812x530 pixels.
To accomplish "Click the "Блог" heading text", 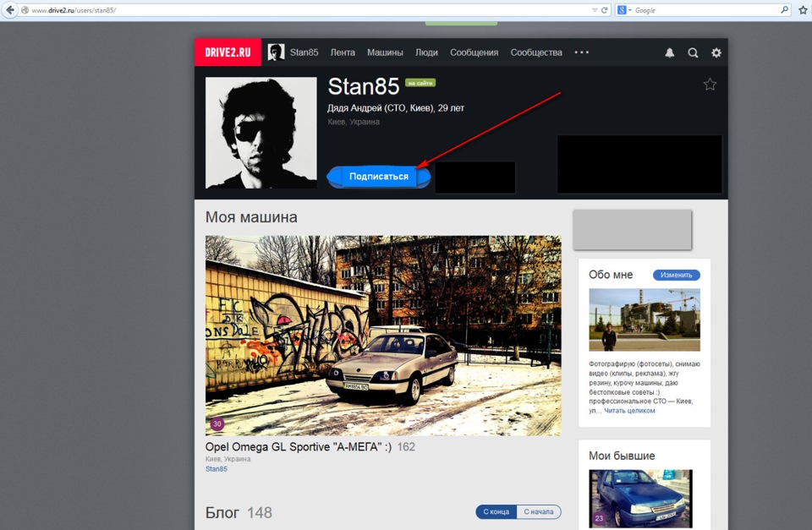I will [222, 512].
